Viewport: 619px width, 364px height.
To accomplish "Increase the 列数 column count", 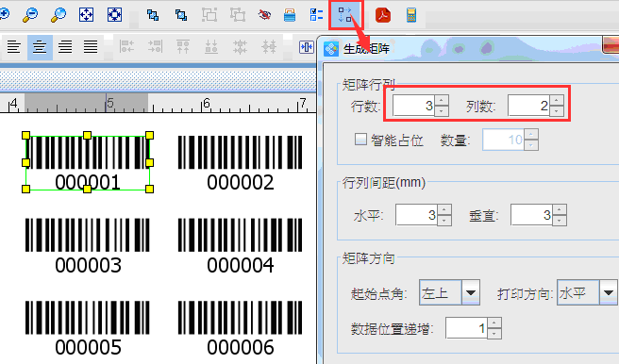I will [x=557, y=100].
